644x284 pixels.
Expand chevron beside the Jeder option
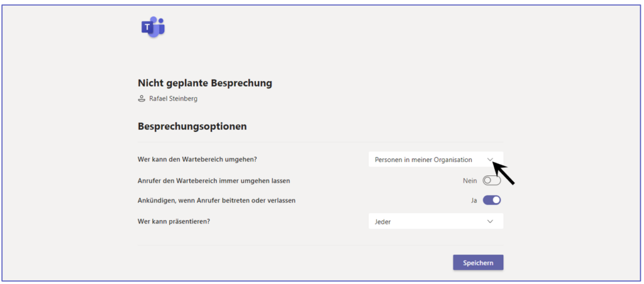pos(490,221)
